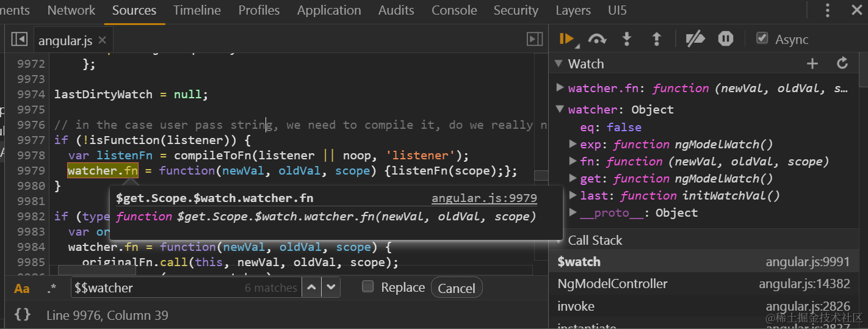Select the $watch call stack frame
This screenshot has height=329, width=868.
(x=708, y=262)
